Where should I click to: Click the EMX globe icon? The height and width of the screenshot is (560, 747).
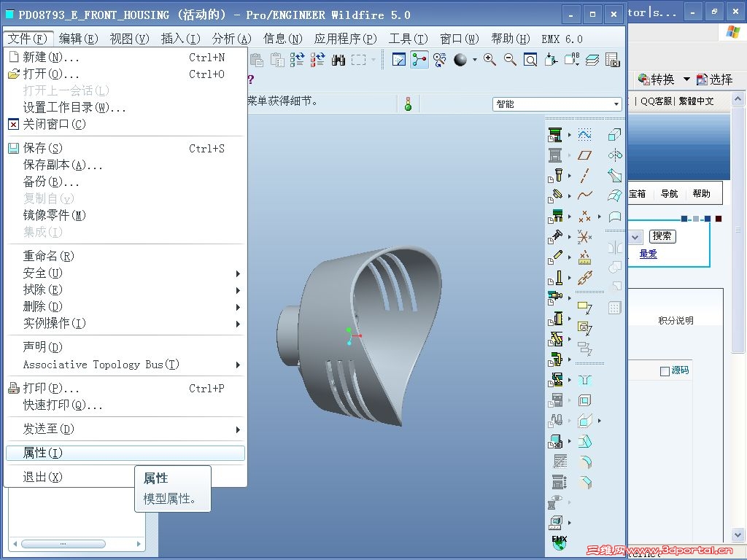(x=559, y=542)
